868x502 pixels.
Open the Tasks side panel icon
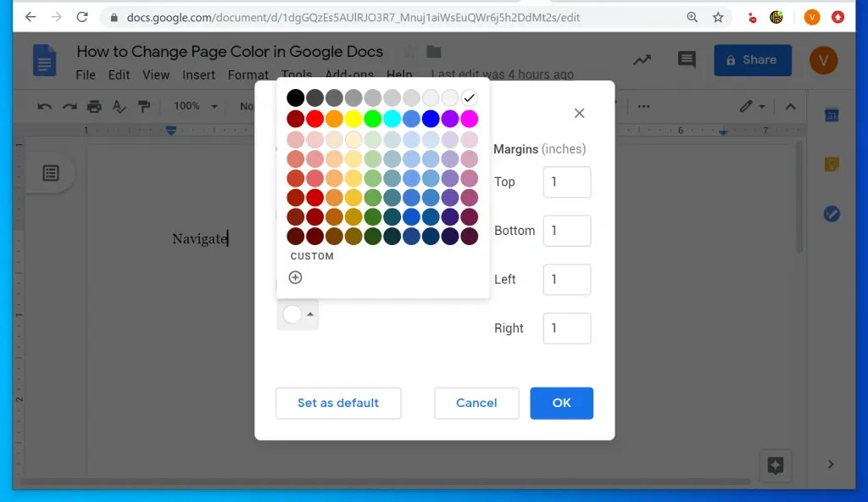tap(832, 214)
